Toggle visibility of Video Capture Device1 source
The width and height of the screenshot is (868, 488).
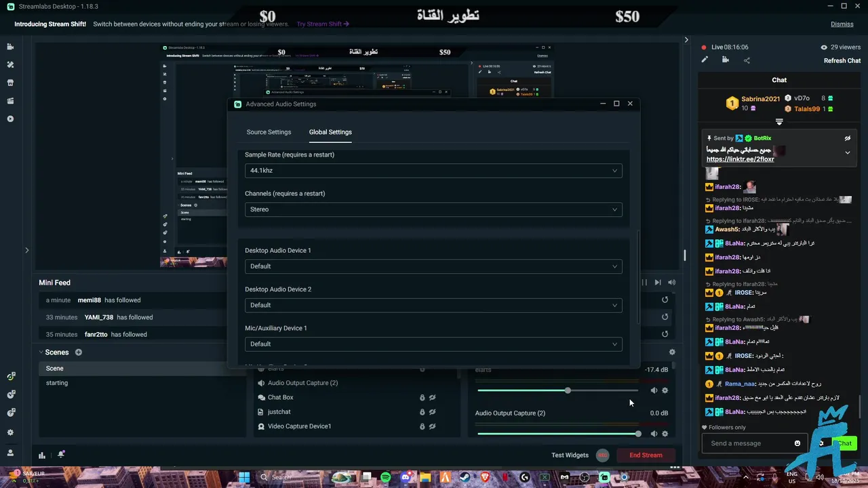point(432,426)
